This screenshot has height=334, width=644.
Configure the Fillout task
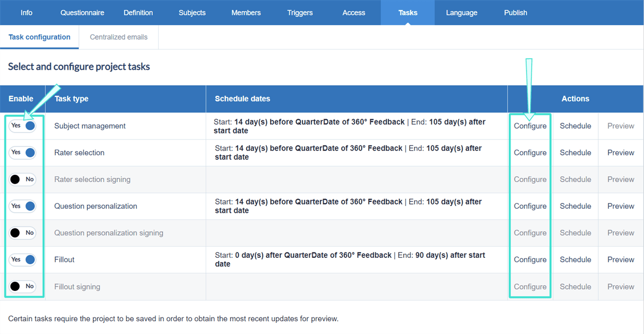(530, 259)
